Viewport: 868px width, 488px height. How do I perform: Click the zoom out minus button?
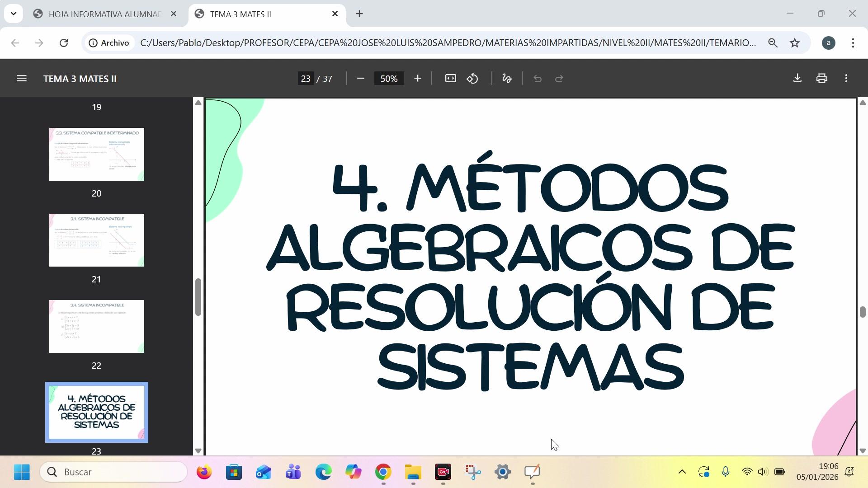click(x=360, y=79)
